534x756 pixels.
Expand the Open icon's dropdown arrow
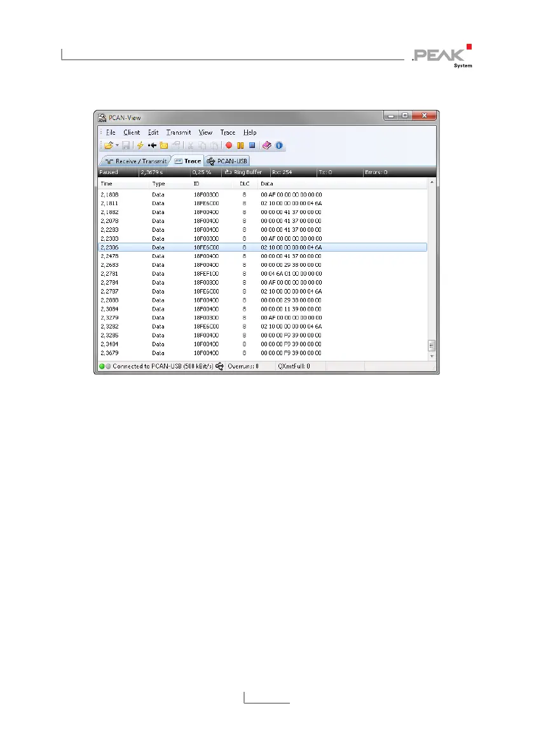(x=117, y=145)
